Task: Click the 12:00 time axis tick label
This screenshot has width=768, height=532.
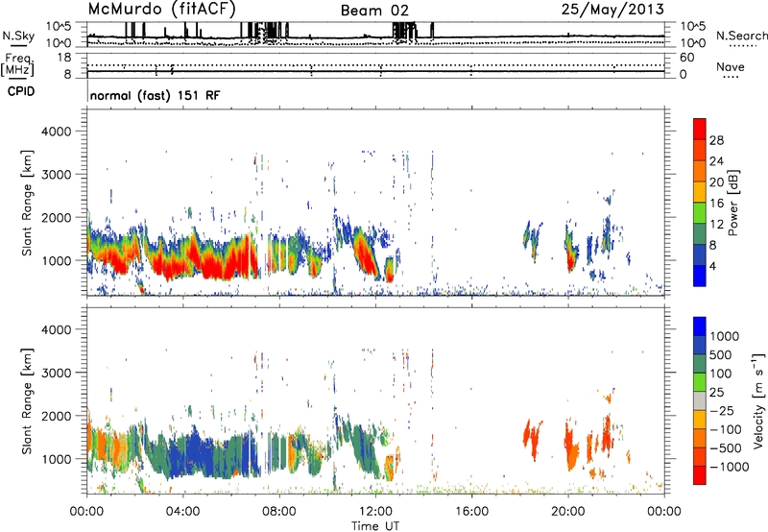Action: 375,512
